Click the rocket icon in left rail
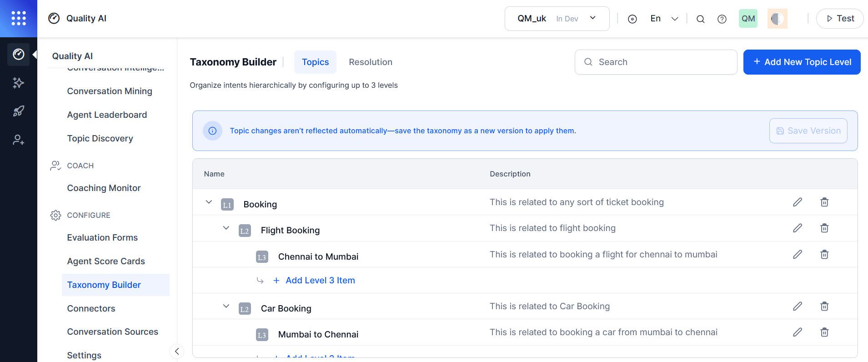 point(19,111)
